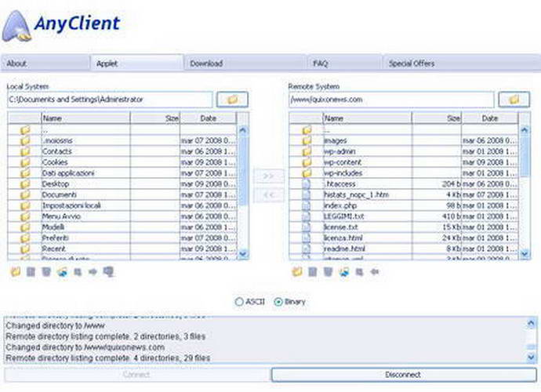Switch to the Applet tab
Screen dimensions: 541x392
(137, 64)
